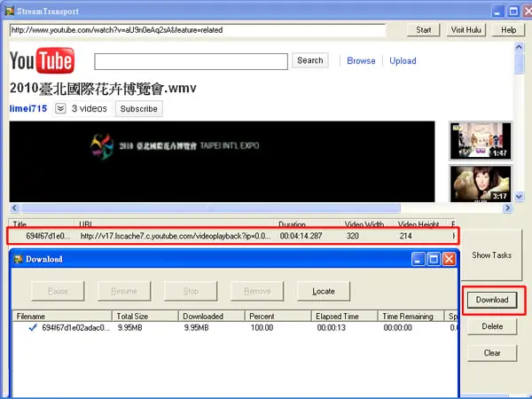The height and width of the screenshot is (399, 532).
Task: Click the YouTube Search button
Action: 309,60
